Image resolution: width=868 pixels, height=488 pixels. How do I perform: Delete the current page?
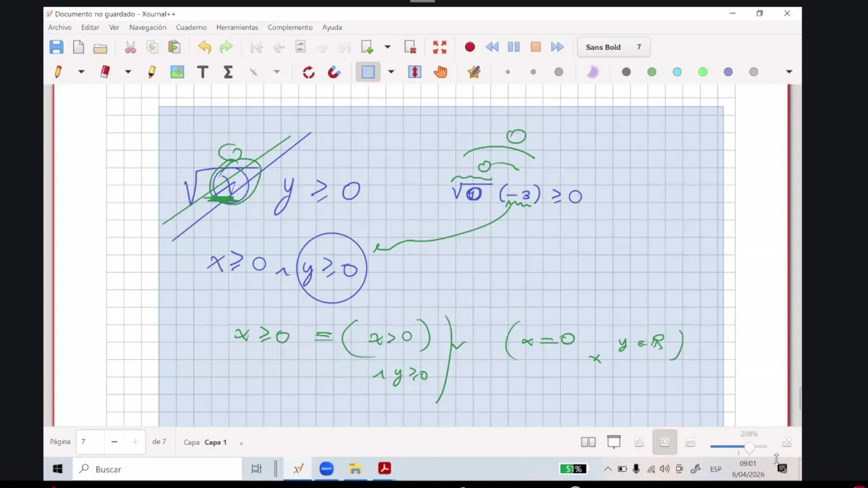pyautogui.click(x=410, y=47)
